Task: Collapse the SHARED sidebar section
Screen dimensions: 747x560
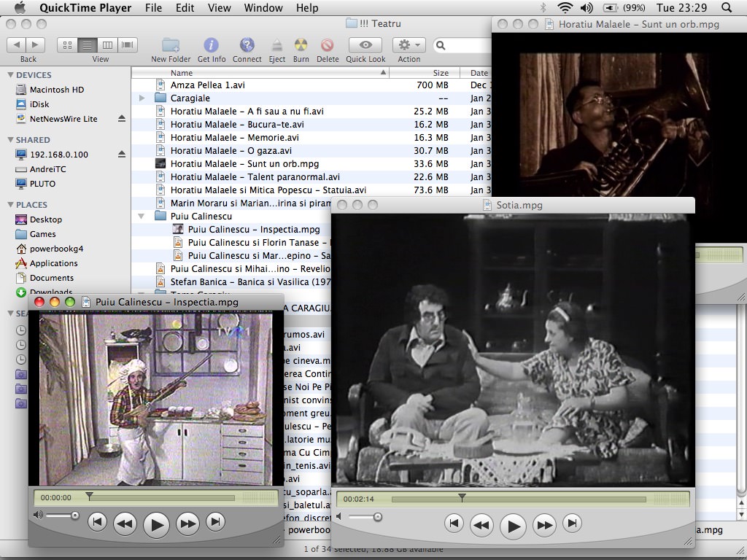Action: point(10,139)
